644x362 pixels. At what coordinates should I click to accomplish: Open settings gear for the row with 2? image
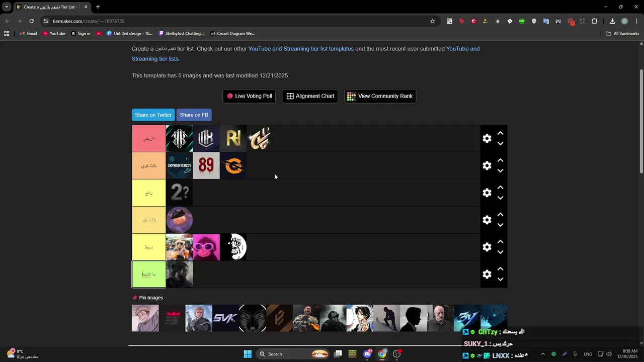(x=487, y=193)
